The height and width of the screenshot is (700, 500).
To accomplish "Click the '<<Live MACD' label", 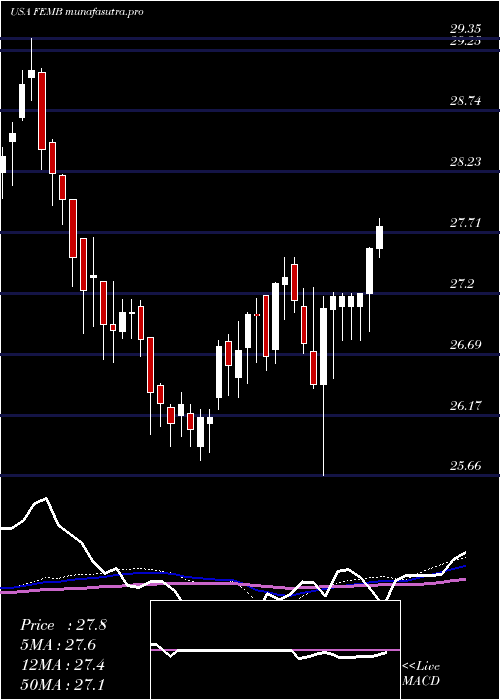I will 421,674.
